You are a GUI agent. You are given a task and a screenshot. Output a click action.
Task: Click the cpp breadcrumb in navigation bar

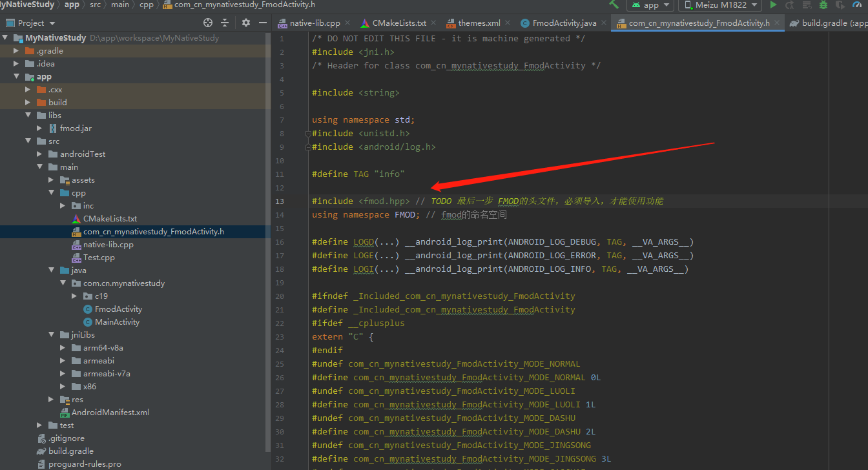click(x=146, y=5)
